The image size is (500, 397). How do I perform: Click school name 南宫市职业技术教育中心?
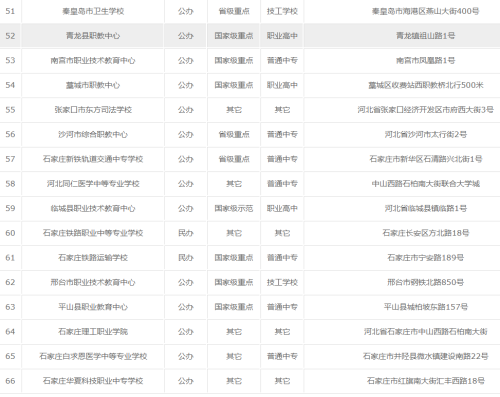93,60
